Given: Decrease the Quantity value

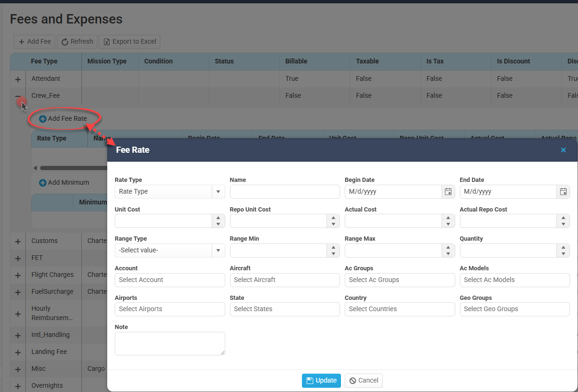Looking at the screenshot, I should coord(563,253).
